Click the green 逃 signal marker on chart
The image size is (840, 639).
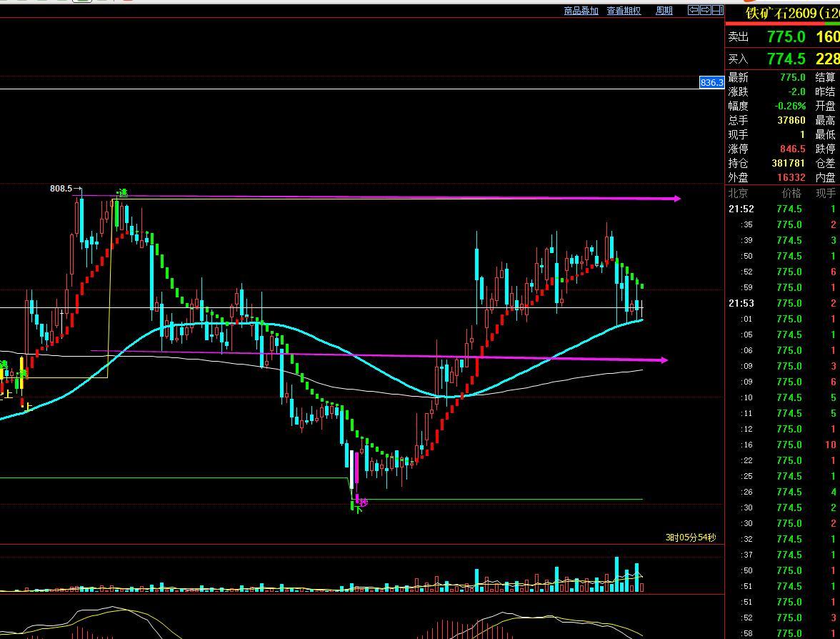click(x=123, y=193)
